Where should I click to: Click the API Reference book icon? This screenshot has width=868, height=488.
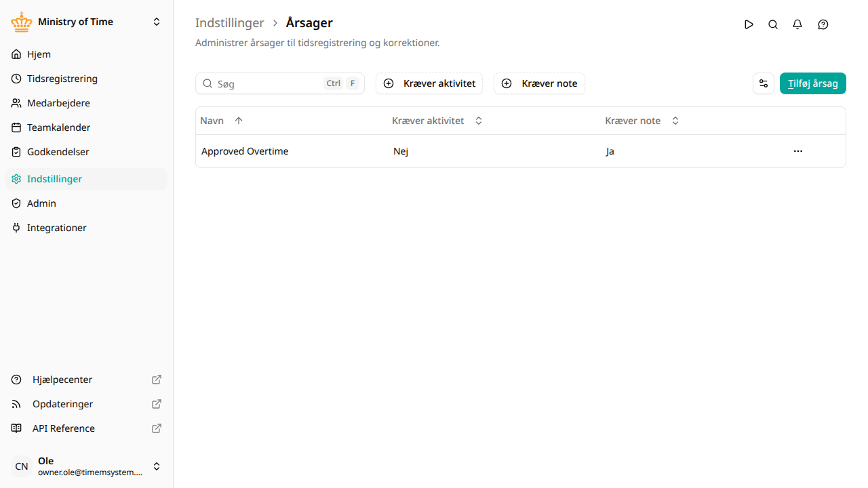coord(16,428)
